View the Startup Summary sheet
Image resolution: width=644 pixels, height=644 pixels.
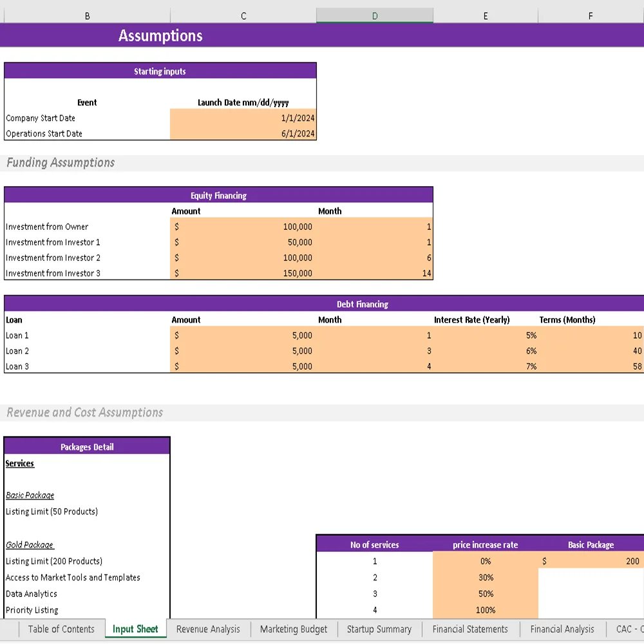379,629
